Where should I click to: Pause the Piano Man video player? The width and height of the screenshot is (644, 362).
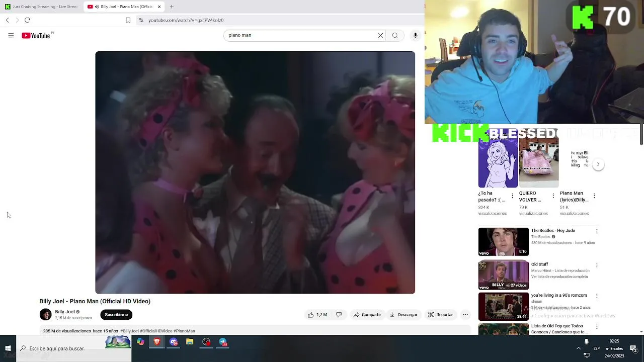click(x=255, y=172)
